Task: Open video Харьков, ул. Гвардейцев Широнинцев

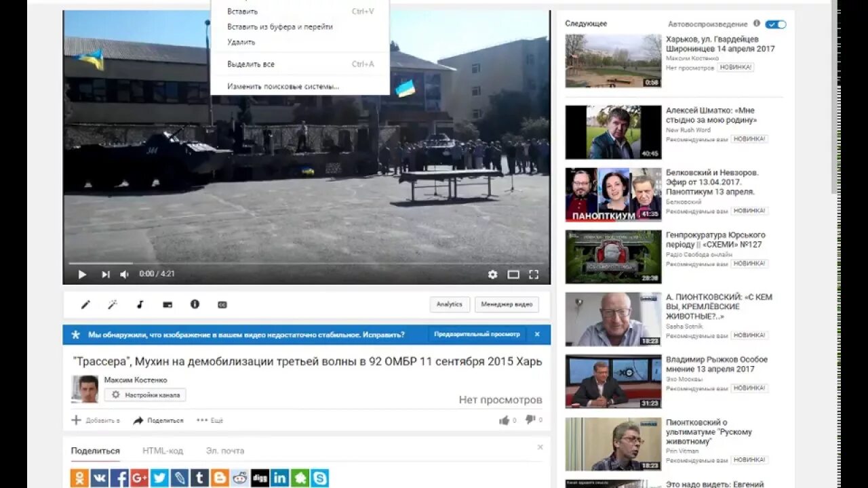Action: (x=720, y=44)
